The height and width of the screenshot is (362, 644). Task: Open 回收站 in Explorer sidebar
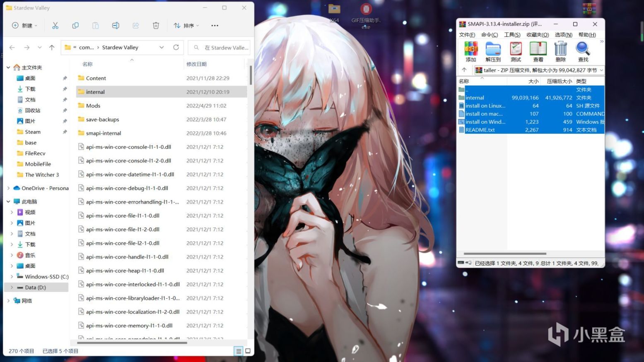[x=33, y=110]
